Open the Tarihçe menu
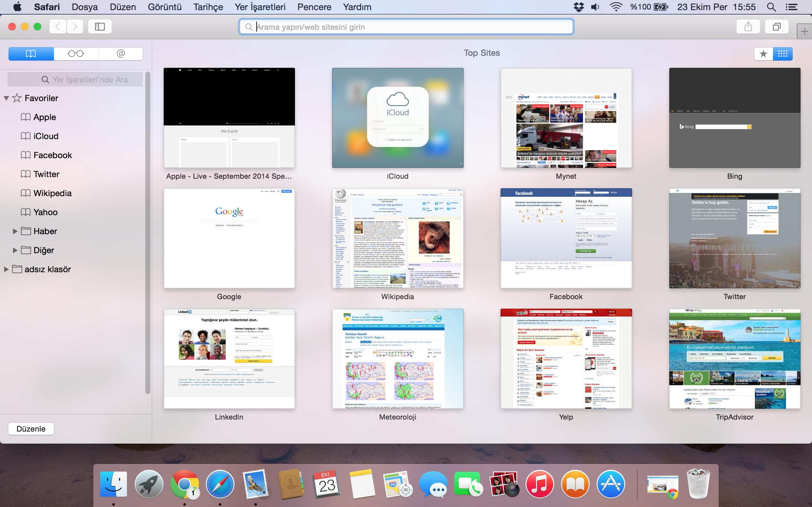 (x=208, y=7)
